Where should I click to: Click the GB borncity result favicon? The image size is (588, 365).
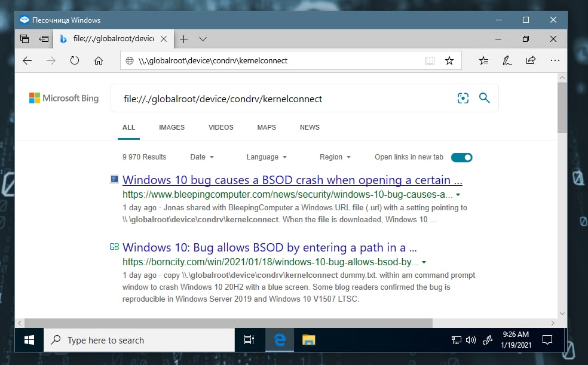[114, 247]
